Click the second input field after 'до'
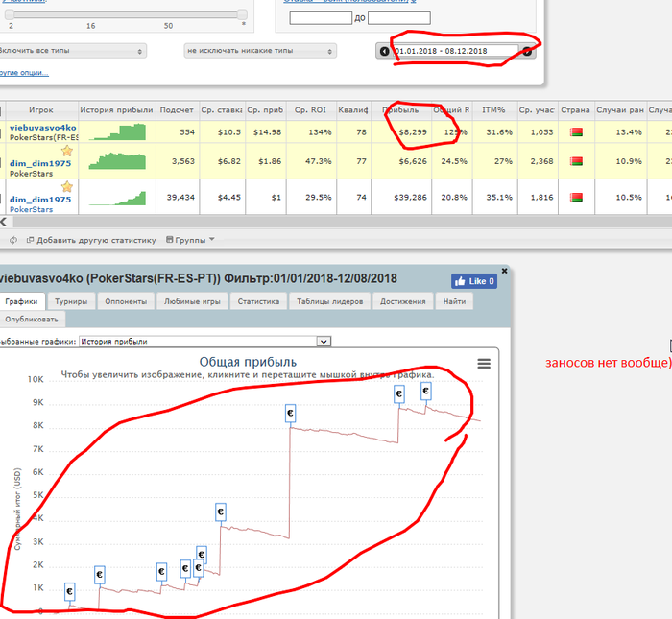672x619 pixels. tap(399, 17)
